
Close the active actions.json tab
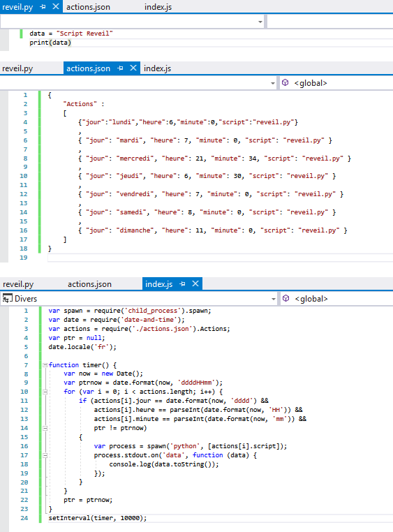pos(133,68)
